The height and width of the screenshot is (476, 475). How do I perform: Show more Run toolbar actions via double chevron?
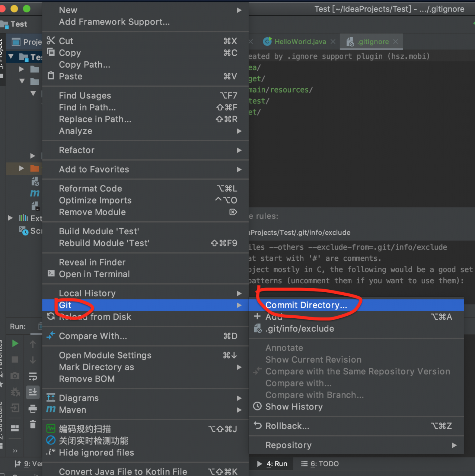pyautogui.click(x=15, y=451)
